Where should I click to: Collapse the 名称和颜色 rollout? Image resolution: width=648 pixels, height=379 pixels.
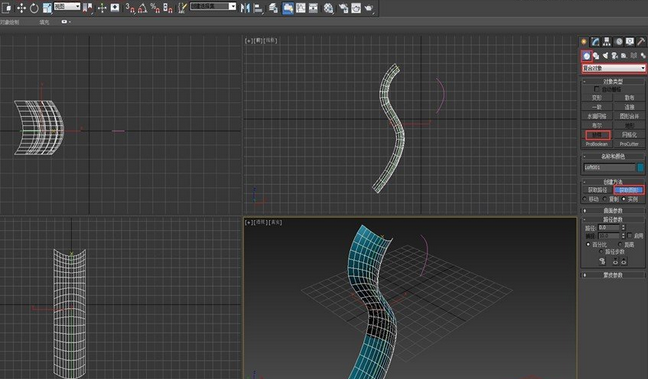coord(613,156)
